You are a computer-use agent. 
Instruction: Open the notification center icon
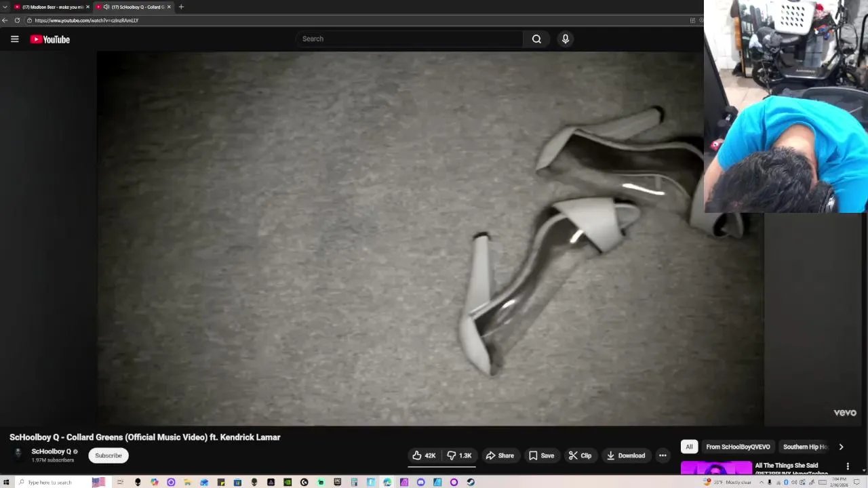point(856,482)
